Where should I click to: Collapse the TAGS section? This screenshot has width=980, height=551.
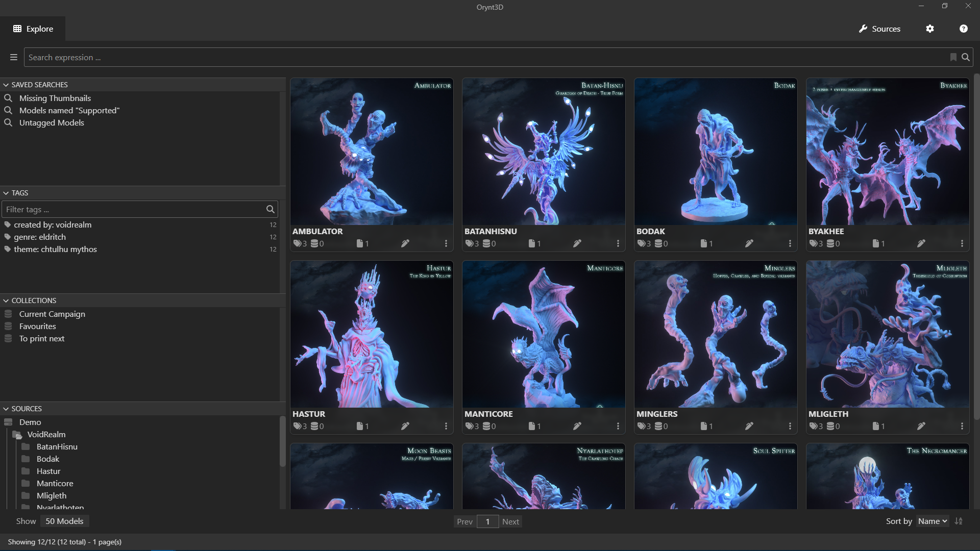coord(6,193)
